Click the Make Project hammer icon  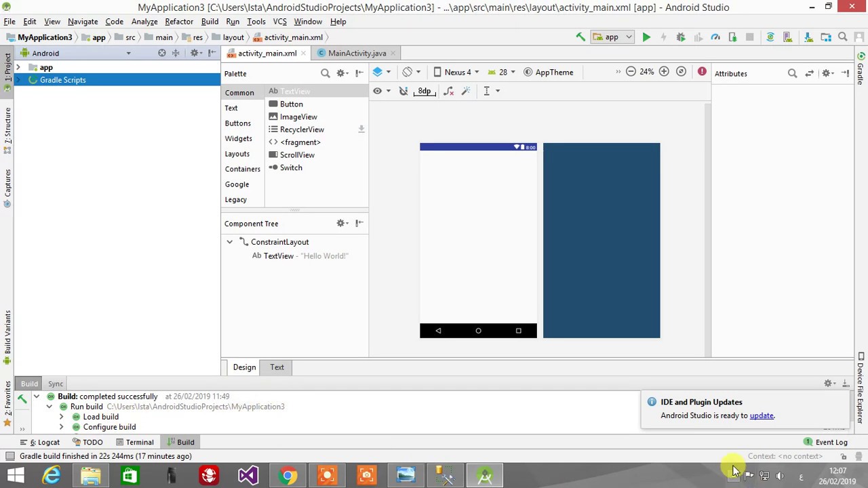click(580, 37)
